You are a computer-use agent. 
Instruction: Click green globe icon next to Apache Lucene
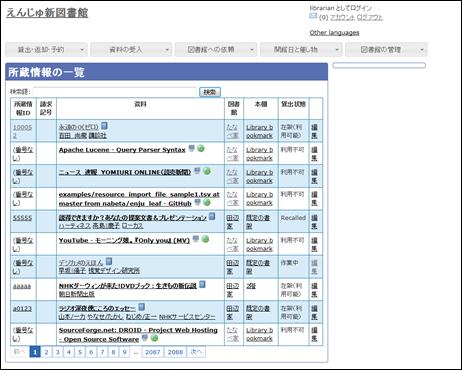point(201,148)
